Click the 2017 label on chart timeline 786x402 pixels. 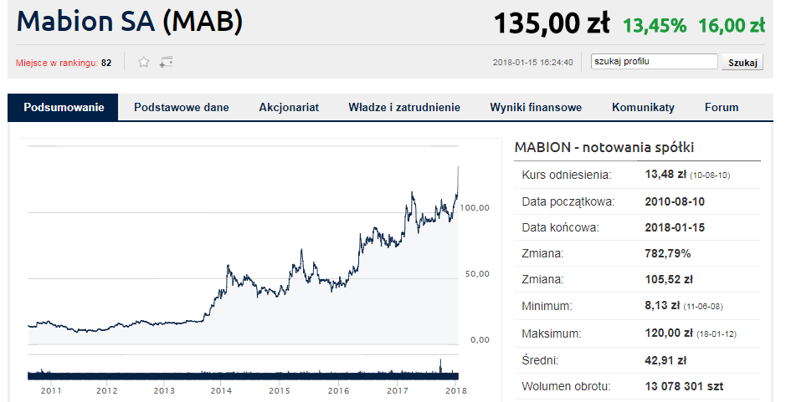(398, 390)
